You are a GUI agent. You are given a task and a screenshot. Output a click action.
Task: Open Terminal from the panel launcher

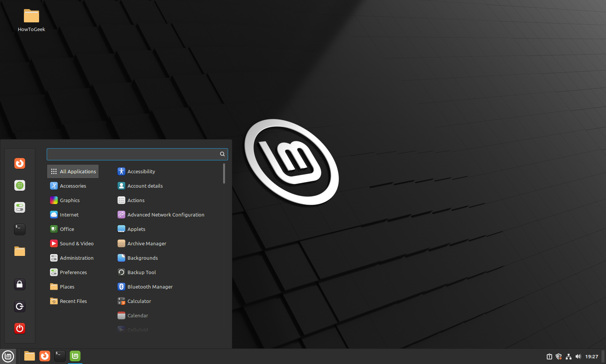point(60,356)
